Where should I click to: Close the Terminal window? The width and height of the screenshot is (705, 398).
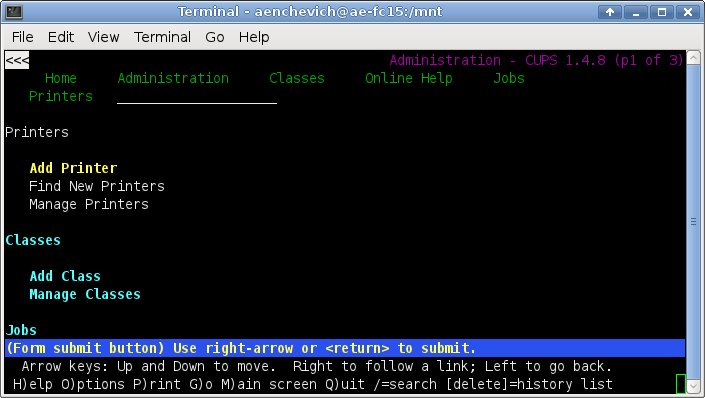pyautogui.click(x=688, y=12)
